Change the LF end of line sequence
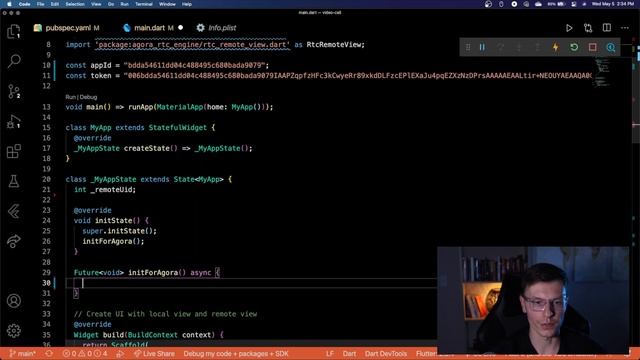 click(330, 353)
